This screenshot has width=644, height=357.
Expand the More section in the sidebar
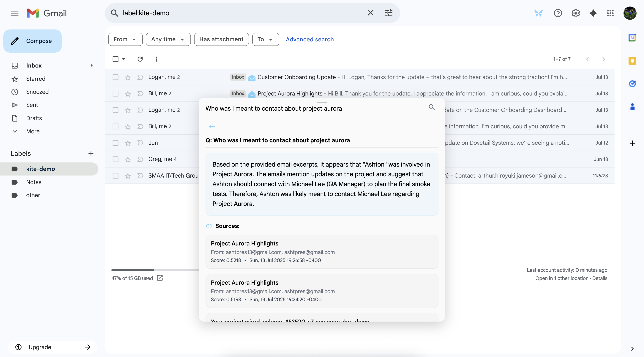(33, 131)
